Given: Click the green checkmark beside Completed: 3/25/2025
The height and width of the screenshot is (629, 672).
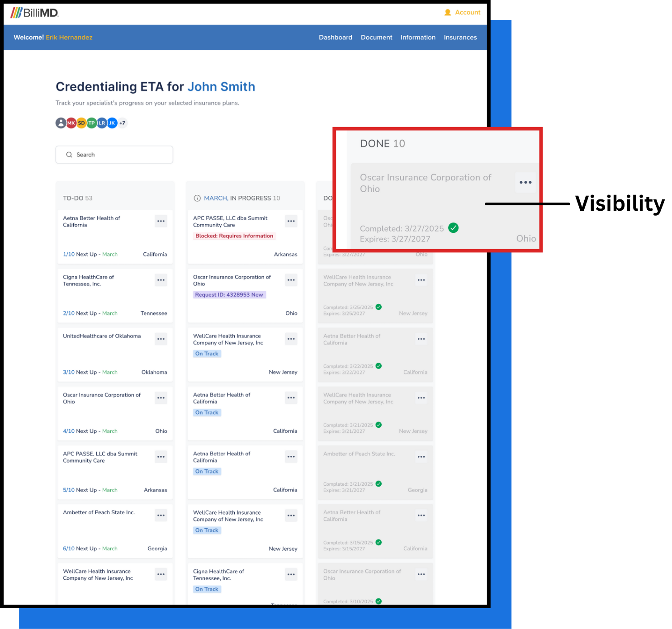Looking at the screenshot, I should click(x=379, y=307).
